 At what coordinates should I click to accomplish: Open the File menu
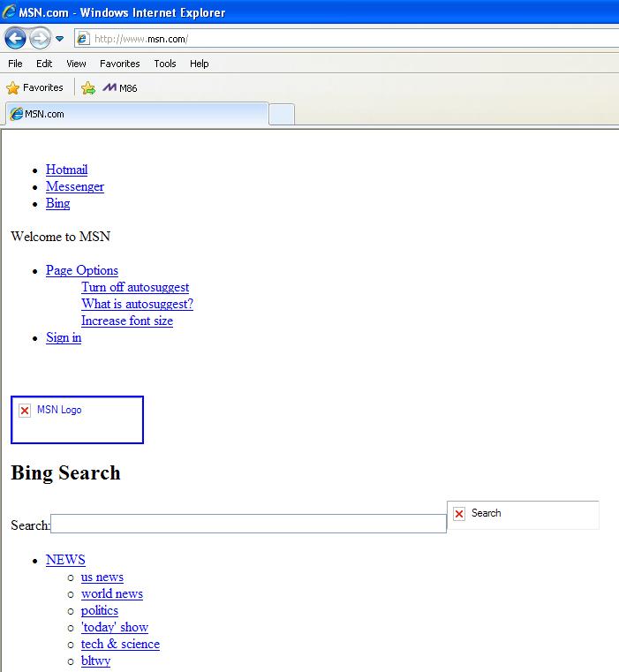coord(15,64)
